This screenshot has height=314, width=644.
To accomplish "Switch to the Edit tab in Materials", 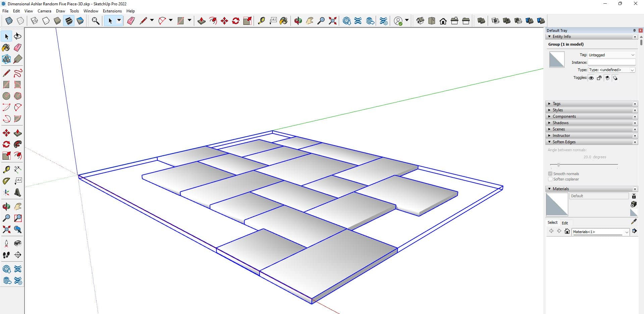I will pyautogui.click(x=565, y=223).
